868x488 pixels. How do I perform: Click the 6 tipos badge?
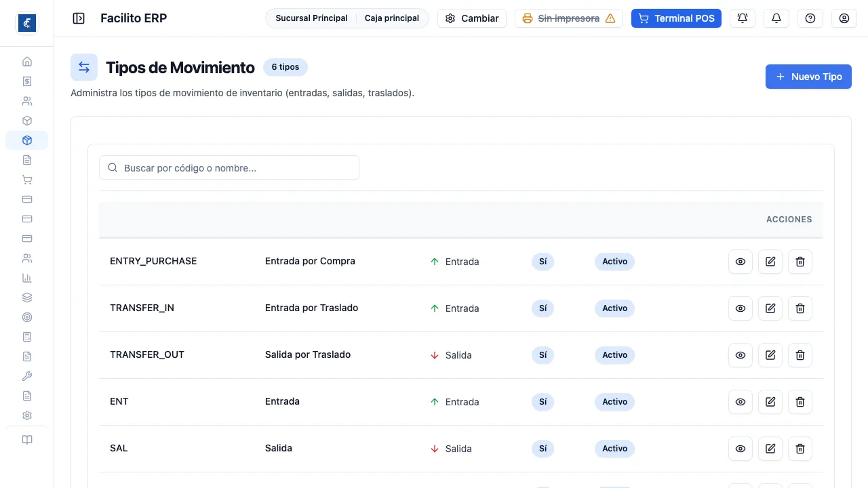click(x=285, y=67)
